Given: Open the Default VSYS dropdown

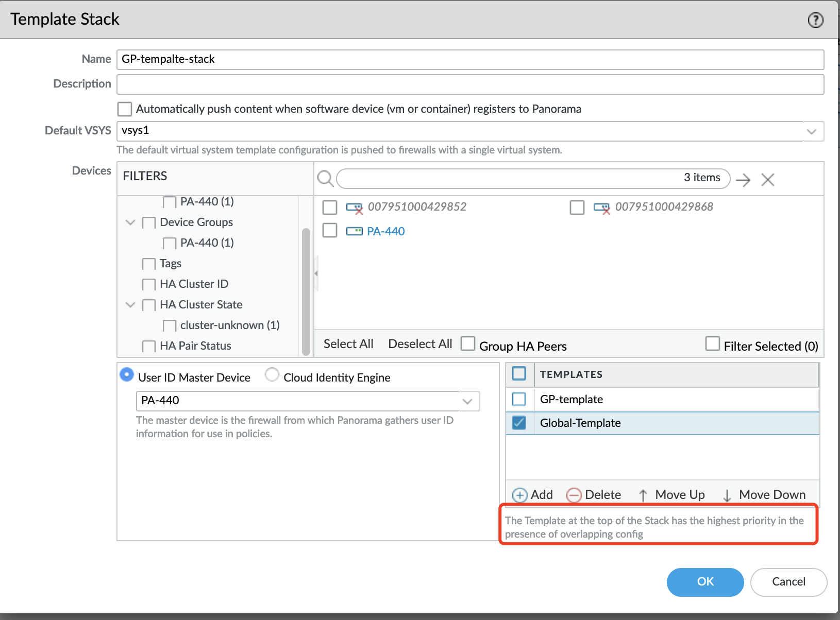Looking at the screenshot, I should point(811,131).
